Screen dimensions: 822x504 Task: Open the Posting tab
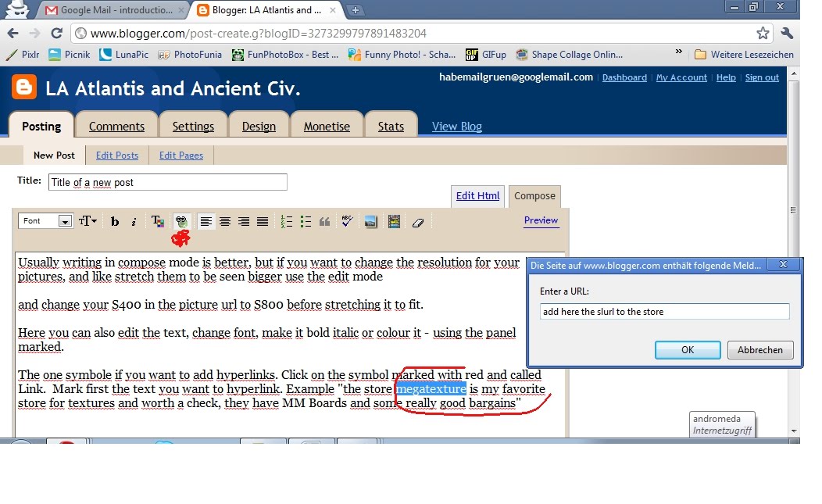pos(41,126)
